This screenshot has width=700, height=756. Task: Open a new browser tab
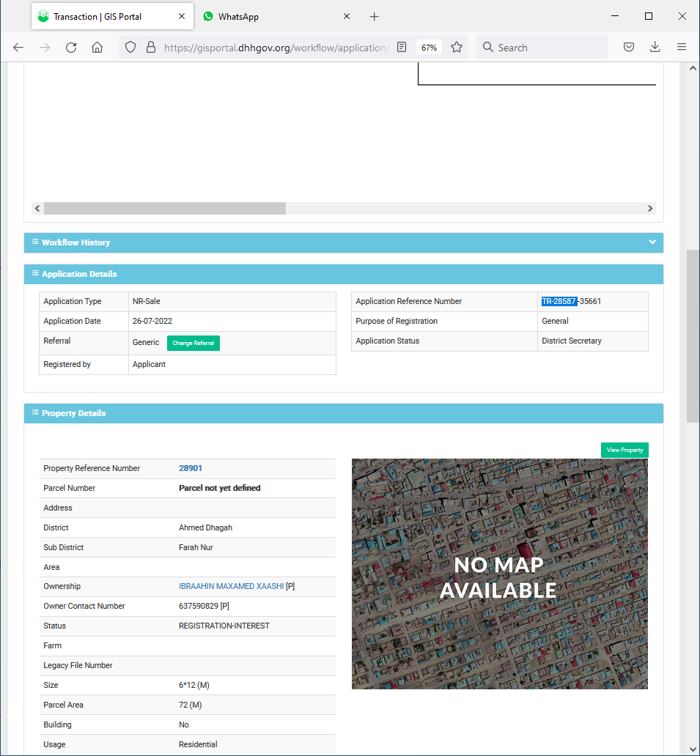coord(374,17)
